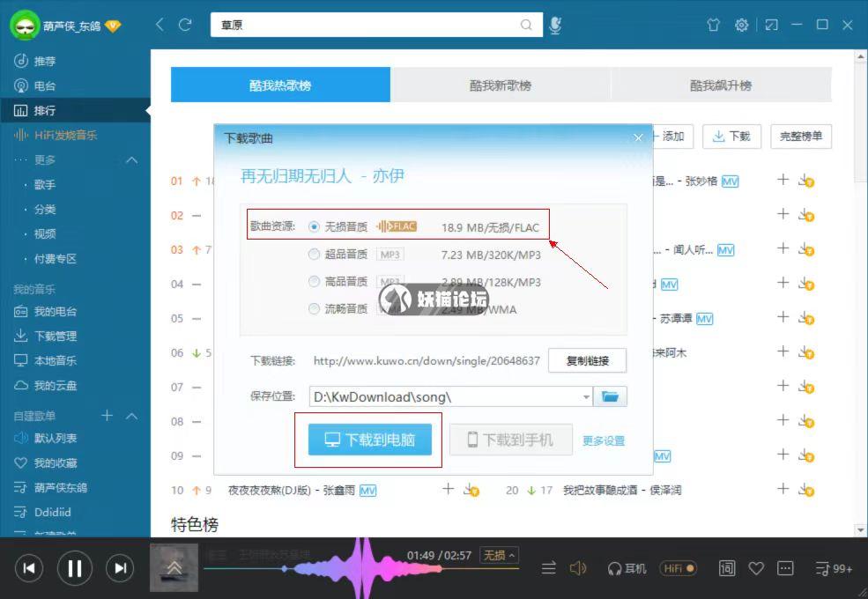Open the play queue showing 99+
Screen dimensions: 868x599
coord(834,568)
